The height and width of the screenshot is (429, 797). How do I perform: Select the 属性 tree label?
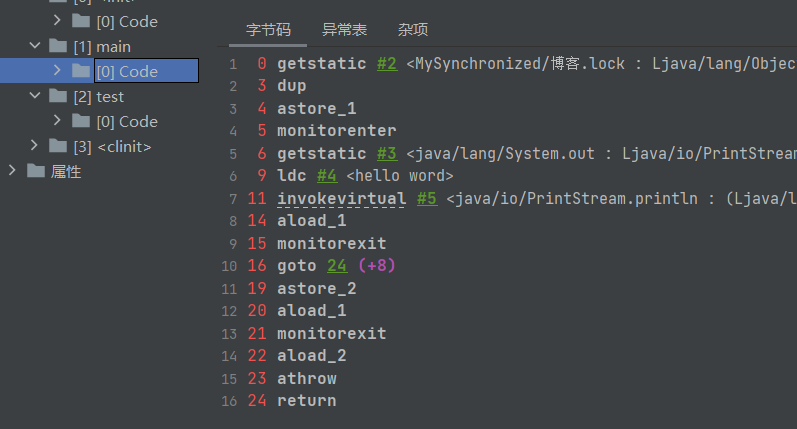[x=66, y=172]
